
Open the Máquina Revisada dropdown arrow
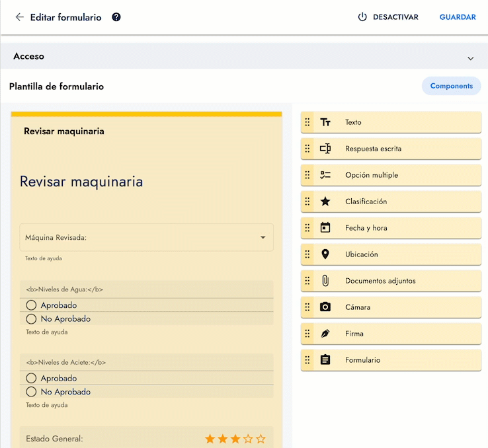(x=263, y=237)
